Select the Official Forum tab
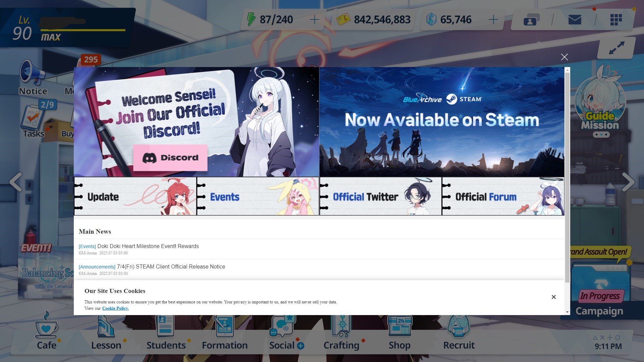Screen dimensions: 644x362 (x=503, y=196)
